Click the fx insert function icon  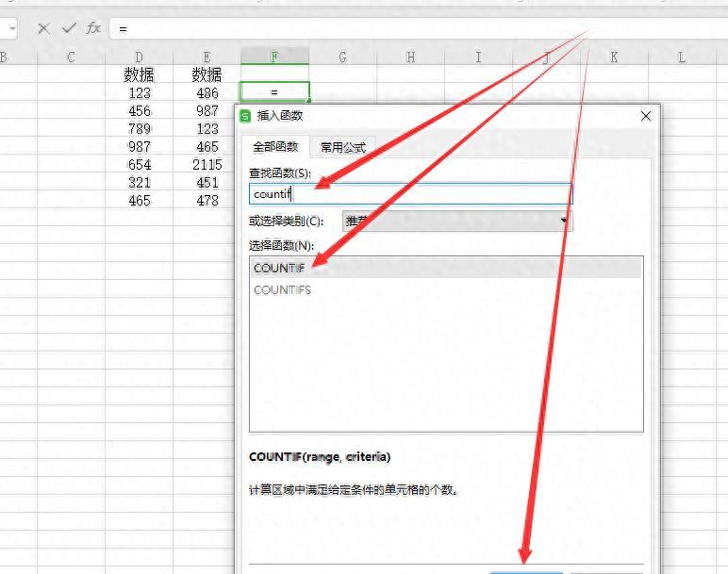coord(93,28)
